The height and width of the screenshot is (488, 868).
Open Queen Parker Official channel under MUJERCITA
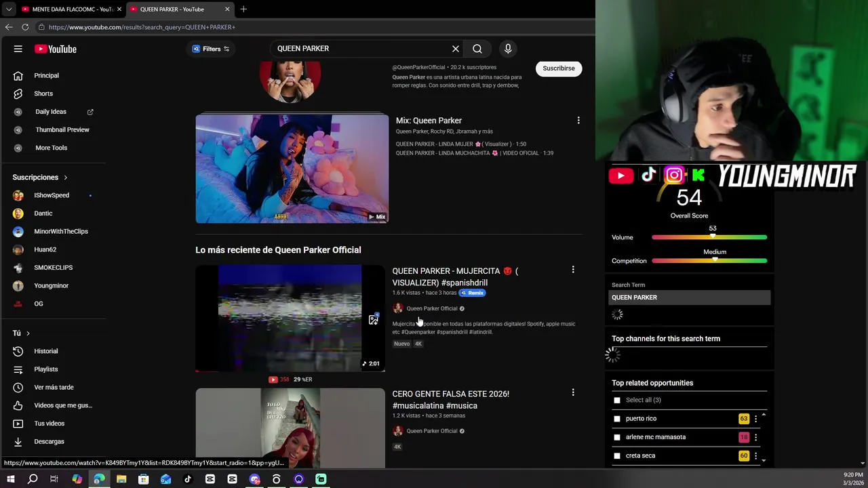pyautogui.click(x=431, y=308)
